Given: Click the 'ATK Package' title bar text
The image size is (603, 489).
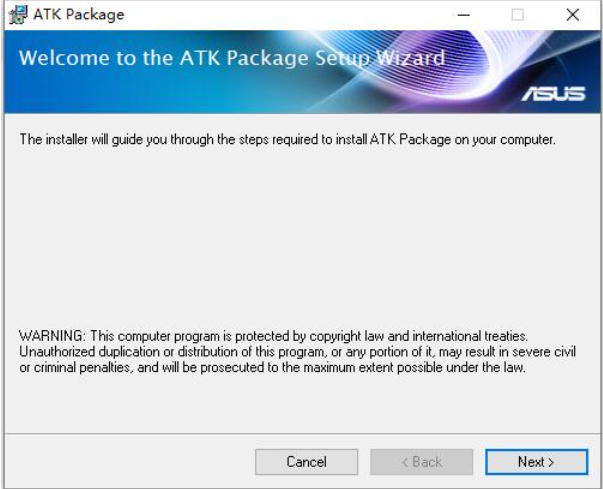Looking at the screenshot, I should (x=79, y=15).
